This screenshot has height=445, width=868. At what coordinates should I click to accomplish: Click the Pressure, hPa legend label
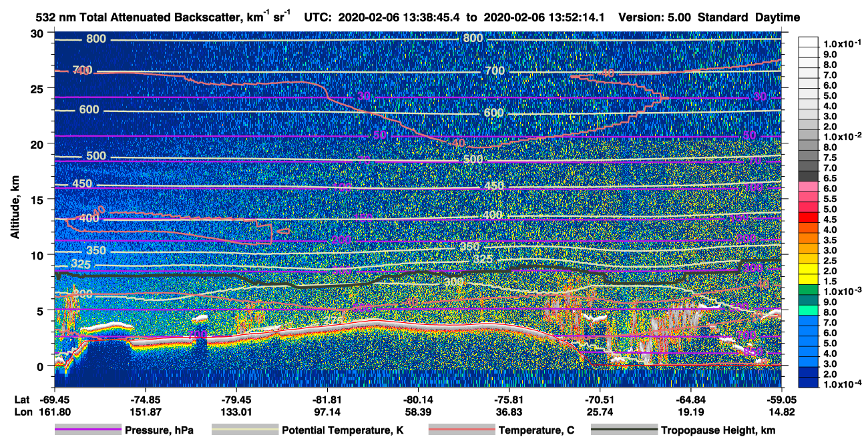click(158, 430)
